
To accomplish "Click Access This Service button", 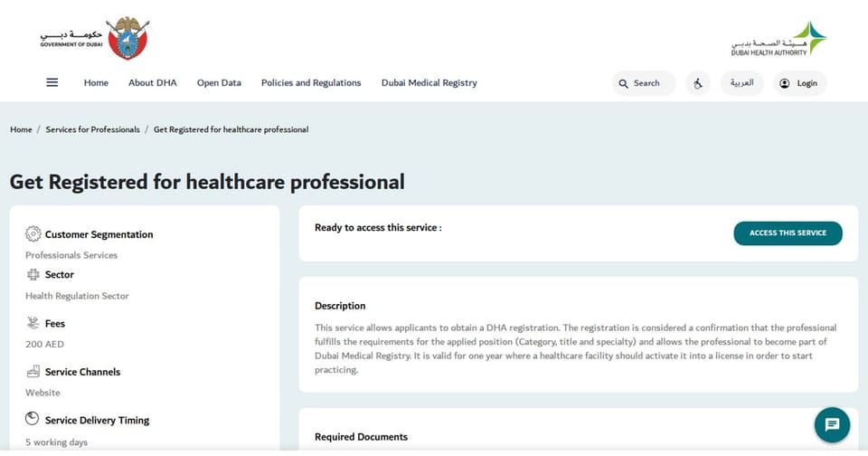I will click(x=788, y=233).
